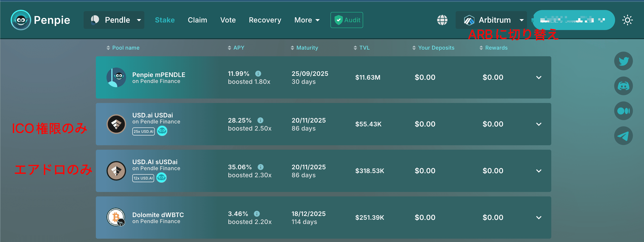This screenshot has height=242, width=644.
Task: Expand the USD.AI sUSDai pool row
Action: (539, 171)
